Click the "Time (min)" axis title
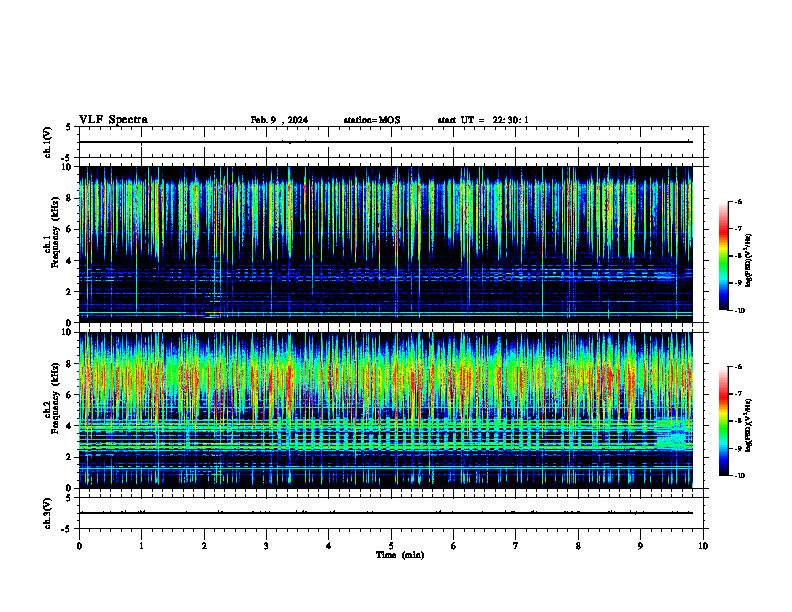 pos(400,555)
